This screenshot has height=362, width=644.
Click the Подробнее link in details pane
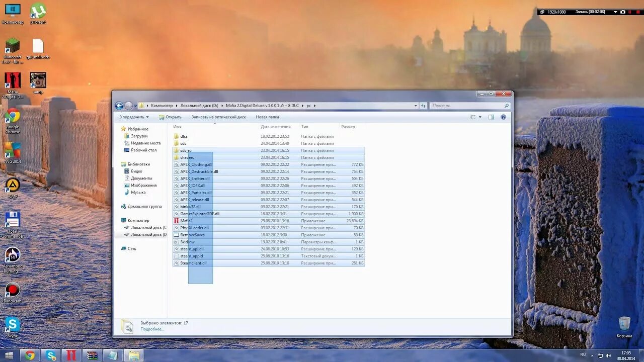tap(152, 329)
